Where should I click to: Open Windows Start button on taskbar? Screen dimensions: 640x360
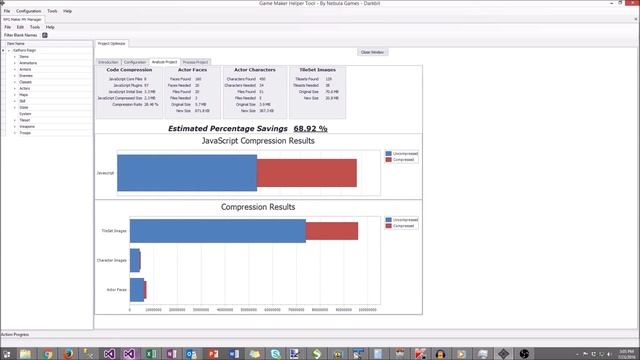tap(7, 354)
